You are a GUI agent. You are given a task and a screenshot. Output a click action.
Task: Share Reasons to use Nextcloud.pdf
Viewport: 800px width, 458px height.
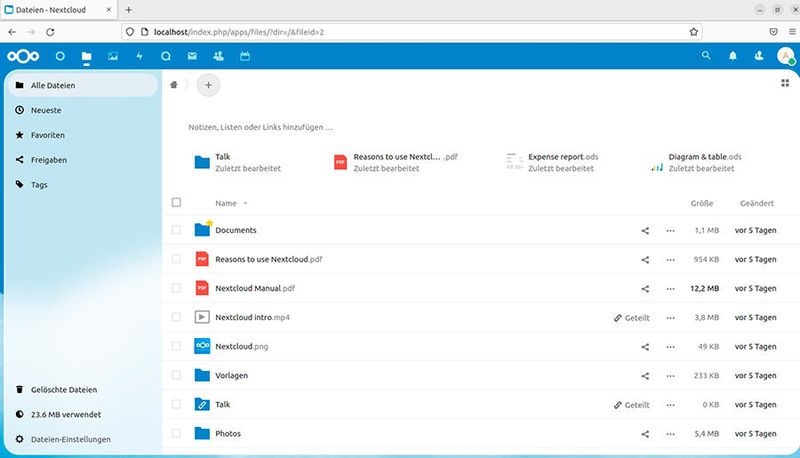click(x=645, y=260)
